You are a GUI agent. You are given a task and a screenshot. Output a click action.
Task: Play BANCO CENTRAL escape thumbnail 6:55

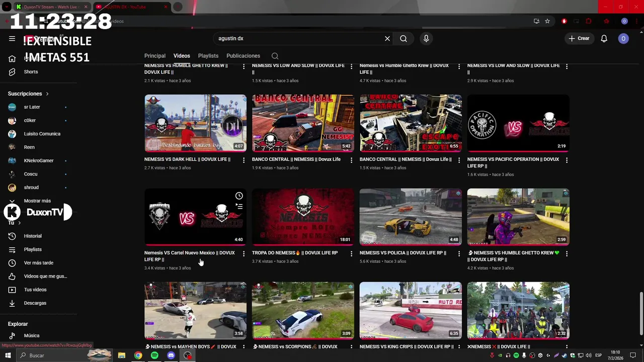[x=411, y=123]
